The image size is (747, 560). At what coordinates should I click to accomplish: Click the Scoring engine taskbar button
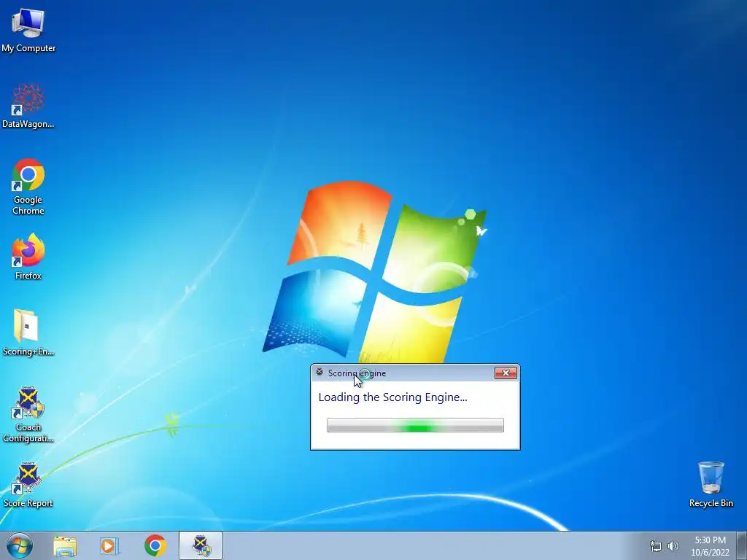[x=201, y=545]
